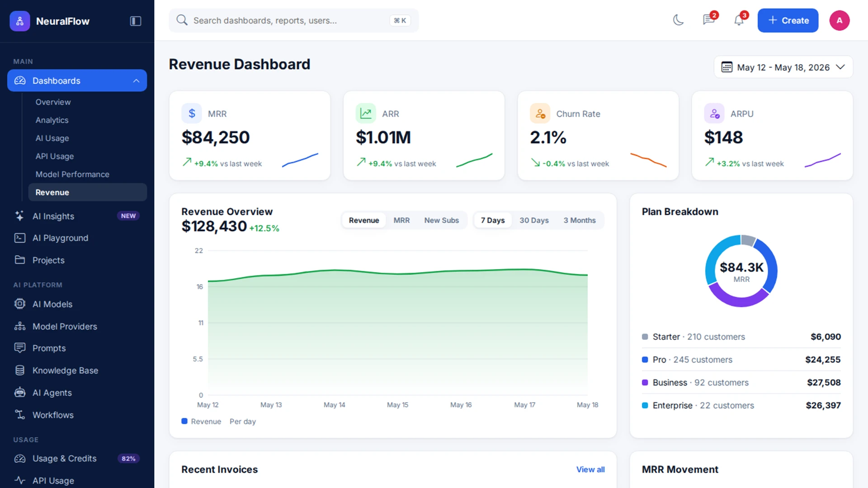Select the 30 Days range
Viewport: 868px width, 488px height.
[x=534, y=220]
